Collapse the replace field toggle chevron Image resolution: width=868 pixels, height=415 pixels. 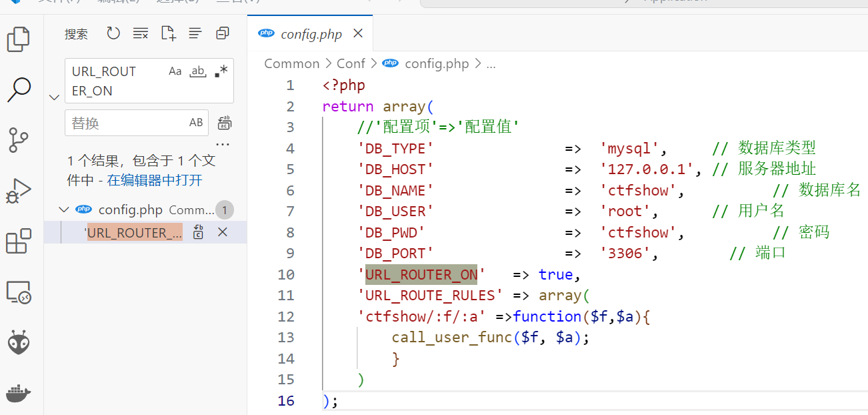(x=55, y=97)
